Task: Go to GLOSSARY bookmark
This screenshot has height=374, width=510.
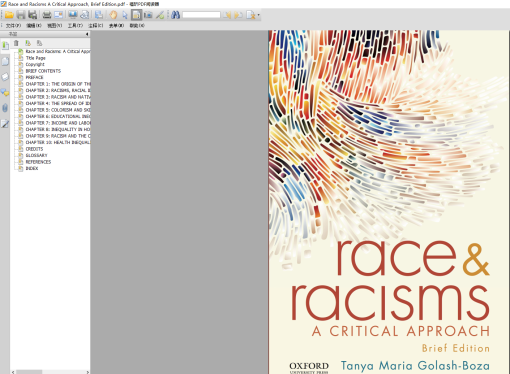Action: (x=36, y=155)
